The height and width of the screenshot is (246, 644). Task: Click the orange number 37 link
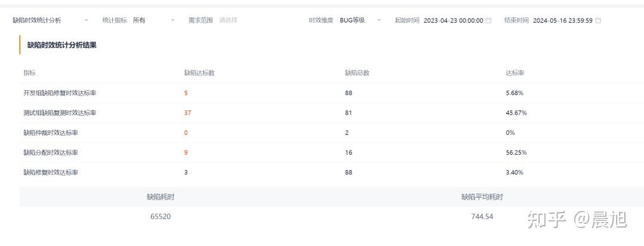pyautogui.click(x=188, y=113)
